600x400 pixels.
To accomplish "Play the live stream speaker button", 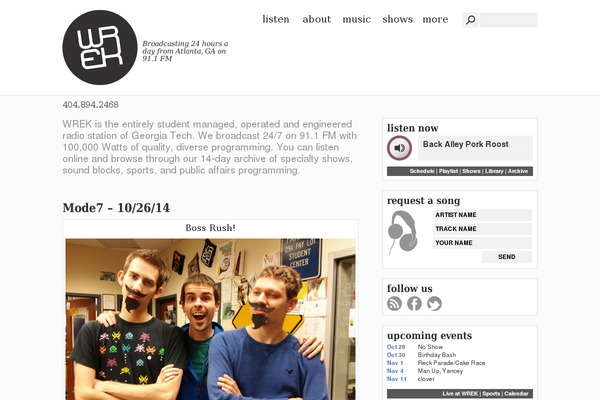I will [399, 148].
